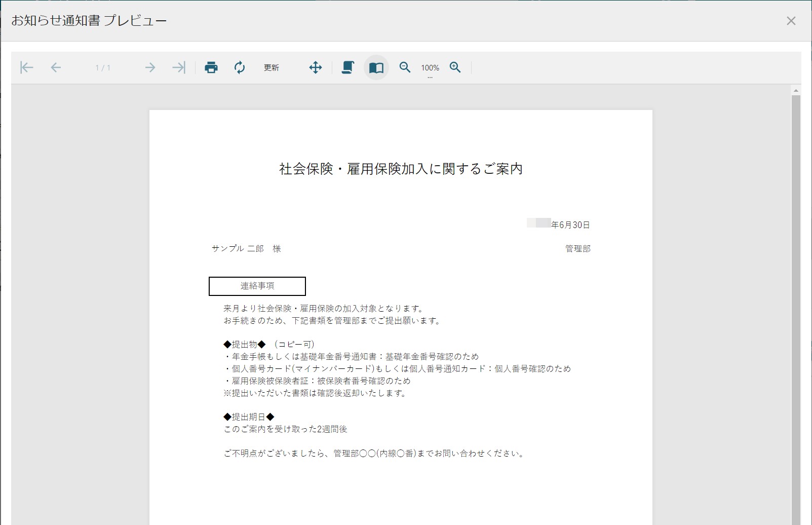Open the 100% zoom level dropdown
This screenshot has width=812, height=525.
tap(430, 68)
